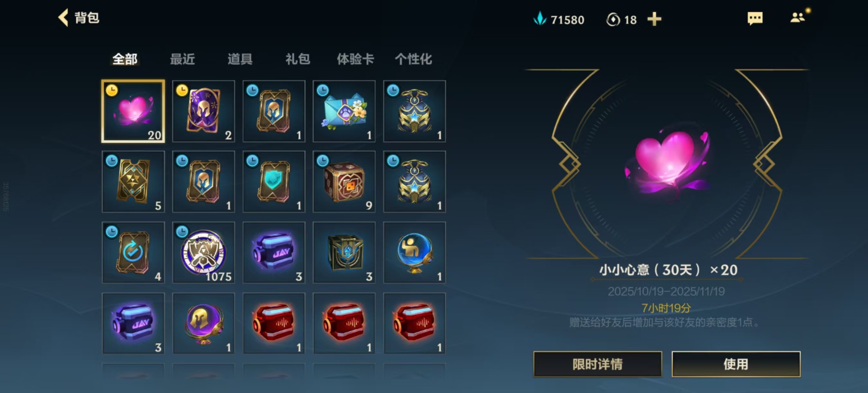Open the chat message bubble icon
868x393 pixels.
(x=755, y=19)
